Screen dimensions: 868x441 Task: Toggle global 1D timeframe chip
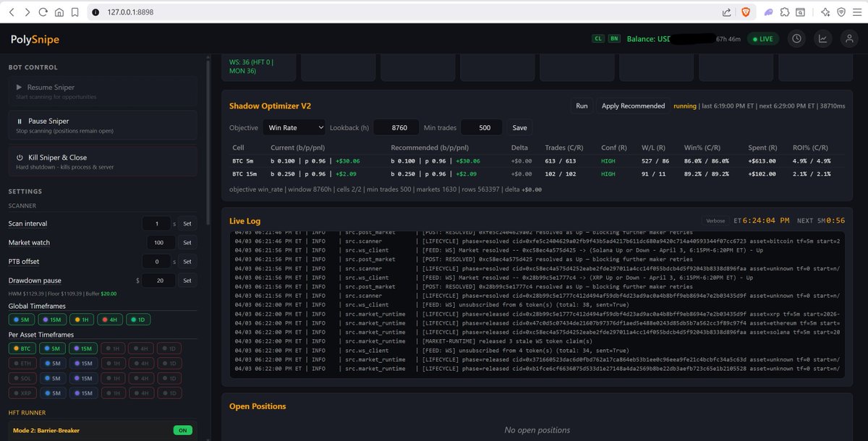click(138, 320)
